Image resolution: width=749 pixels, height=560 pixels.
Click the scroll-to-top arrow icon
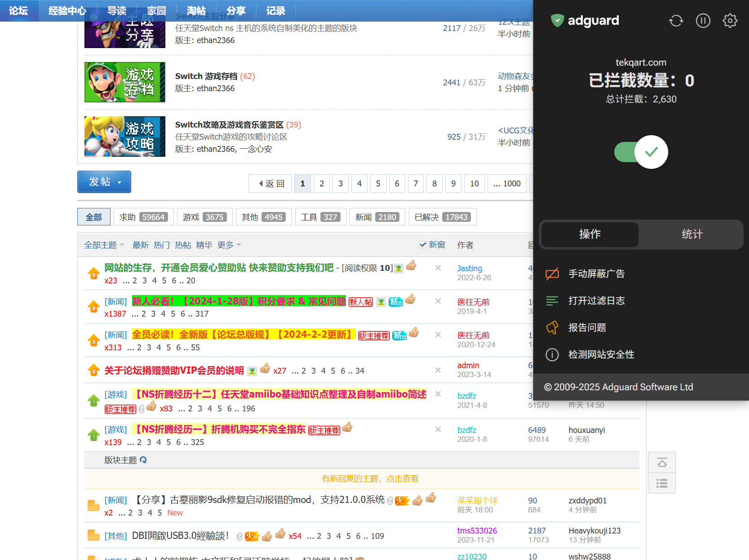point(662,463)
